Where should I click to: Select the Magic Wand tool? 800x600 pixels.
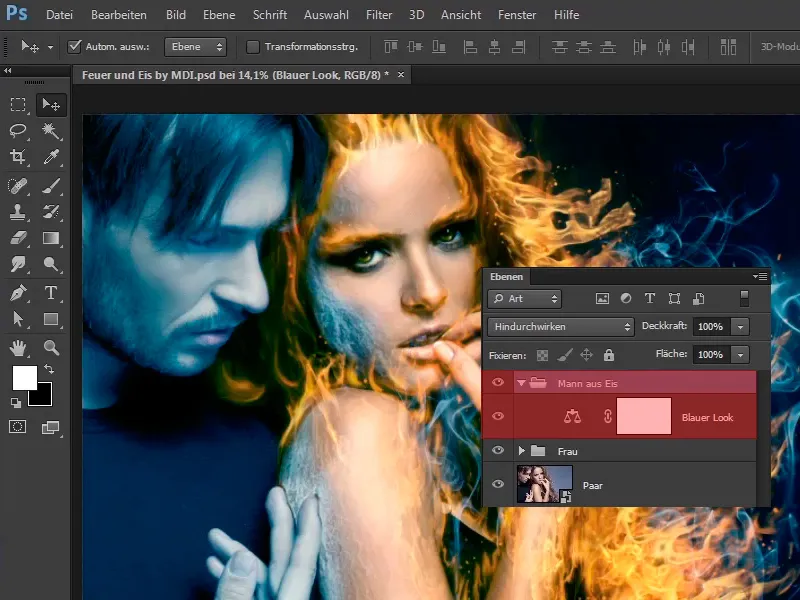51,131
